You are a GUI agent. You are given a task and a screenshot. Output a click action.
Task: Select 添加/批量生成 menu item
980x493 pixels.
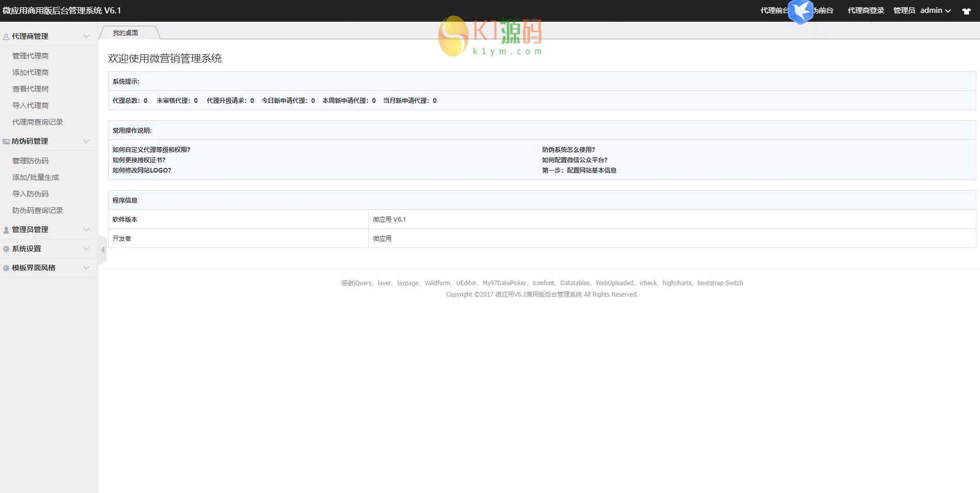(x=36, y=177)
